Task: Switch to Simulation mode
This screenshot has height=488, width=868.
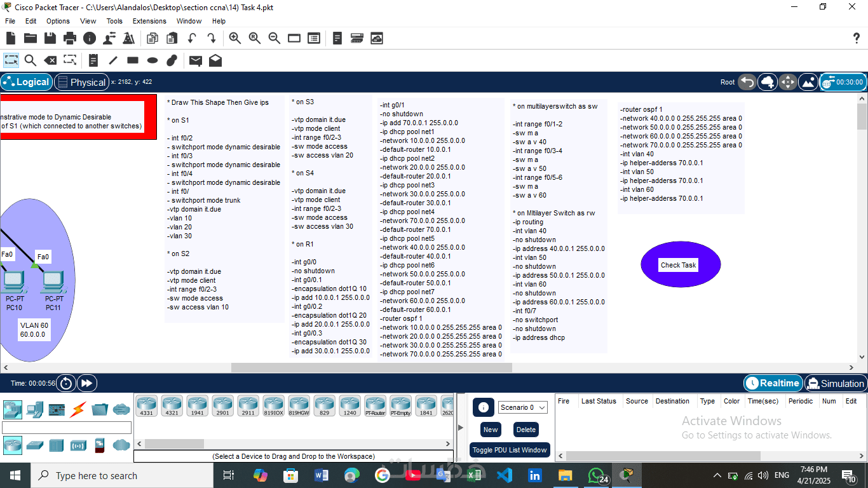Action: click(x=835, y=383)
